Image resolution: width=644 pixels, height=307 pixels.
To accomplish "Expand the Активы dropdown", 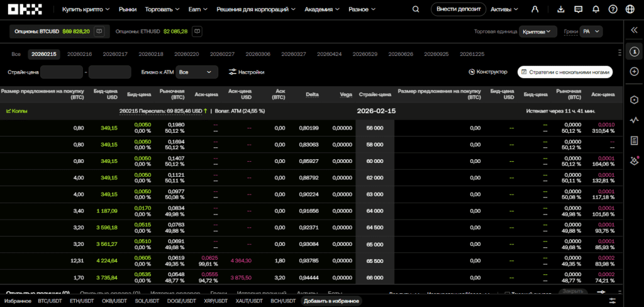I will click(x=504, y=9).
